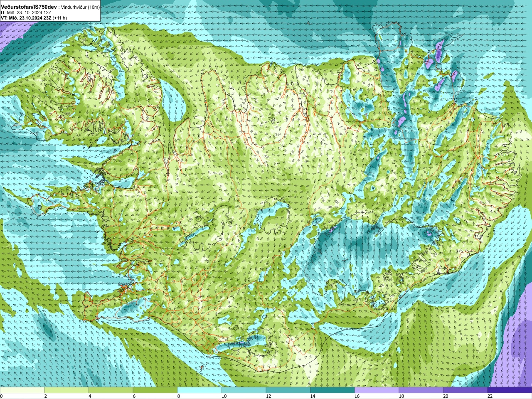This screenshot has width=532, height=399.
Task: Click the legend scale value '6'
Action: (134, 396)
